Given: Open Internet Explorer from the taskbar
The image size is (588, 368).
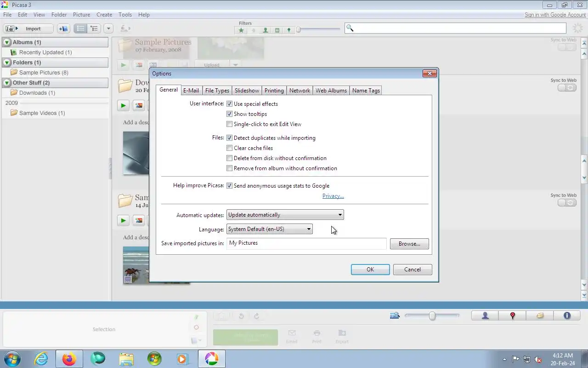Looking at the screenshot, I should pyautogui.click(x=41, y=359).
